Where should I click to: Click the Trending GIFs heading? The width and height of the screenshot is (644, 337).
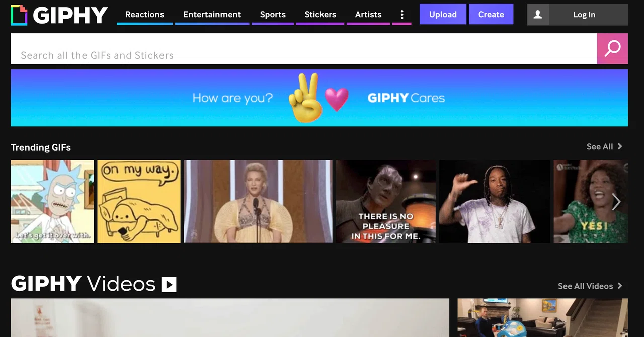click(41, 147)
